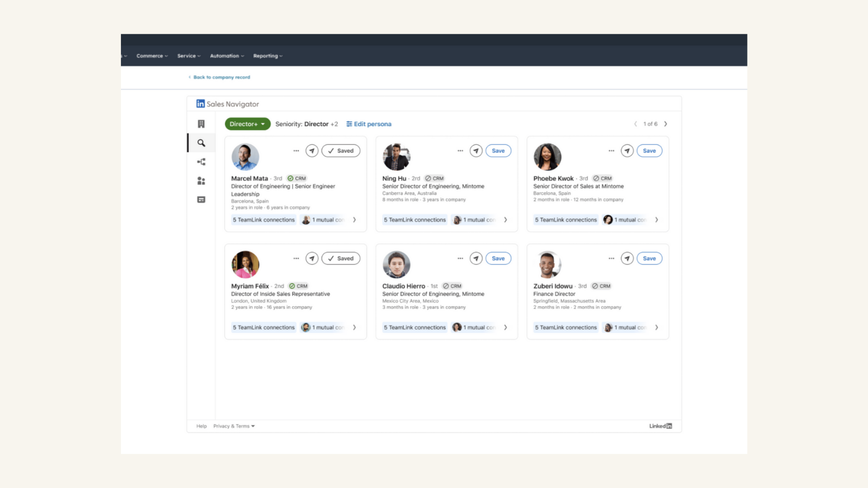This screenshot has height=488, width=868.
Task: Select the search icon in the Sales Navigator sidebar
Action: coord(201,143)
